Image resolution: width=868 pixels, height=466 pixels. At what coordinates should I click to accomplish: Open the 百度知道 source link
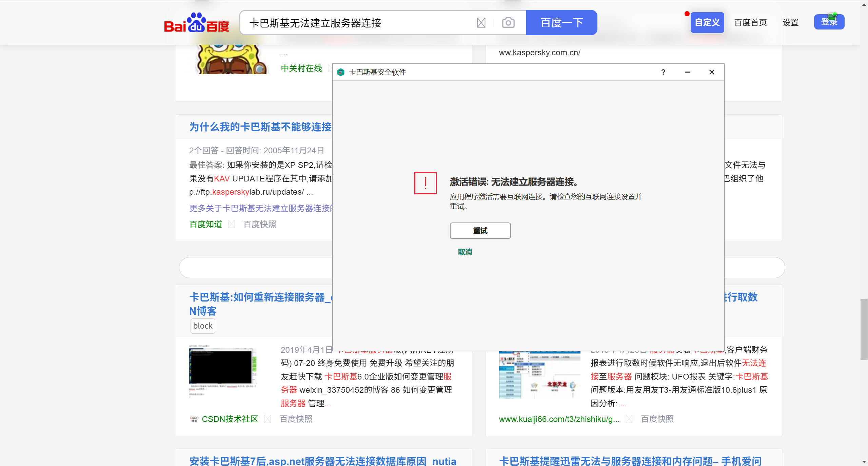click(x=206, y=224)
